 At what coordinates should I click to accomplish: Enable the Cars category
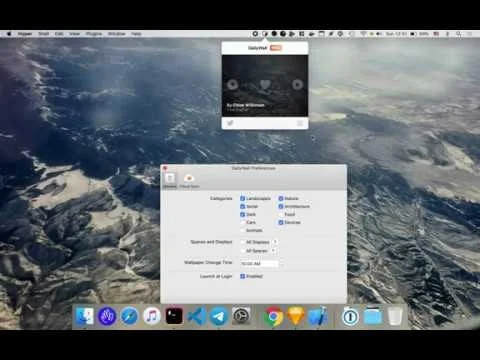243,222
